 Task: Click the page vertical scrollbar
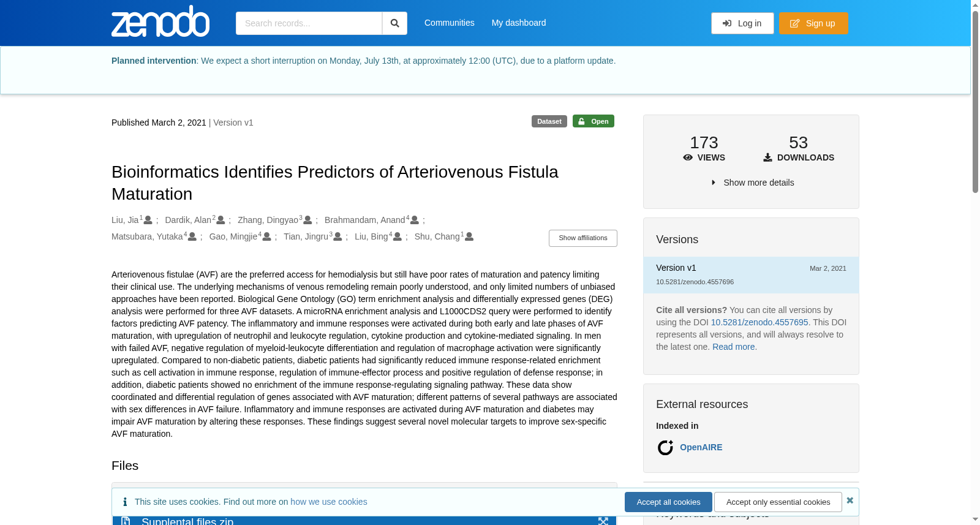[x=975, y=101]
